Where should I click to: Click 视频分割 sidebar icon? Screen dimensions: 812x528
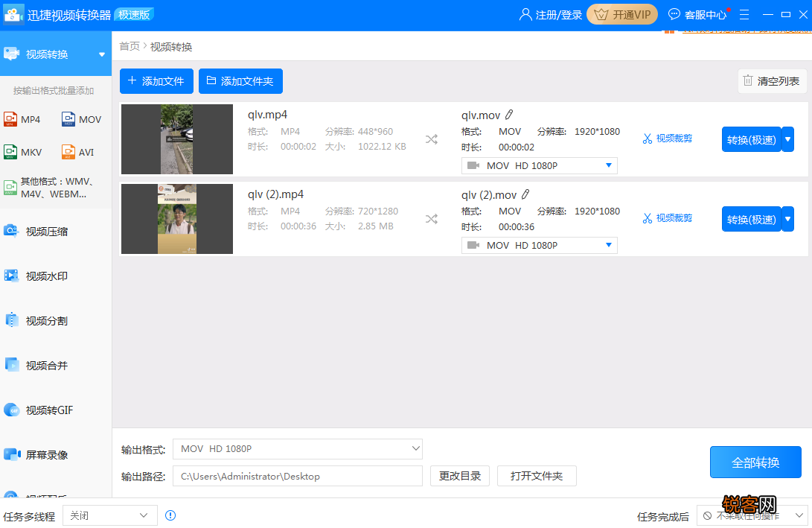[11, 320]
